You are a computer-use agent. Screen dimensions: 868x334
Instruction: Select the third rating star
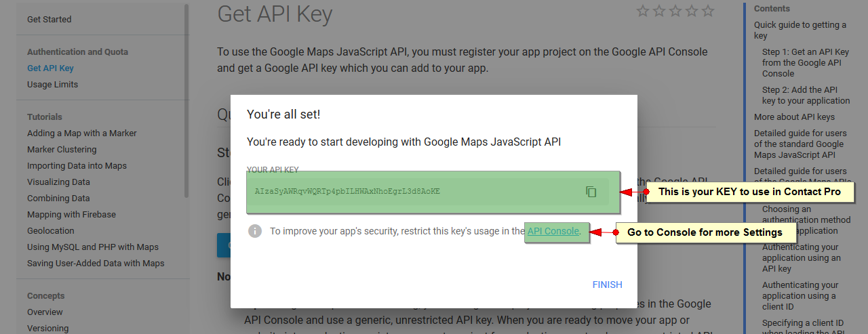point(675,11)
